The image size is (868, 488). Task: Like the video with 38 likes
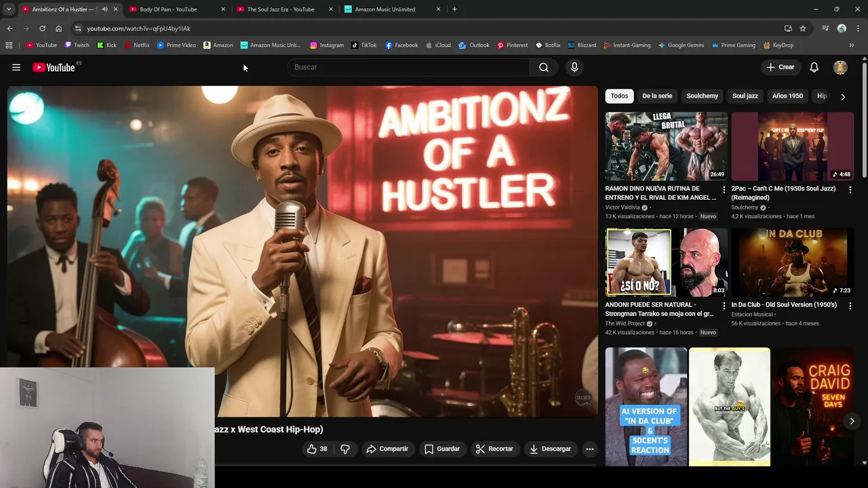coord(317,449)
